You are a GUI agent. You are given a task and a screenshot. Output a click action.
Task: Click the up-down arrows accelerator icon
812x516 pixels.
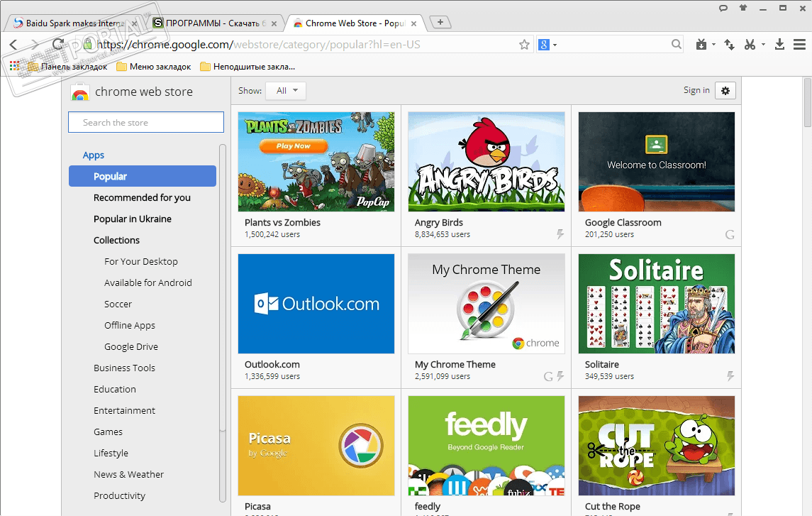pyautogui.click(x=729, y=45)
